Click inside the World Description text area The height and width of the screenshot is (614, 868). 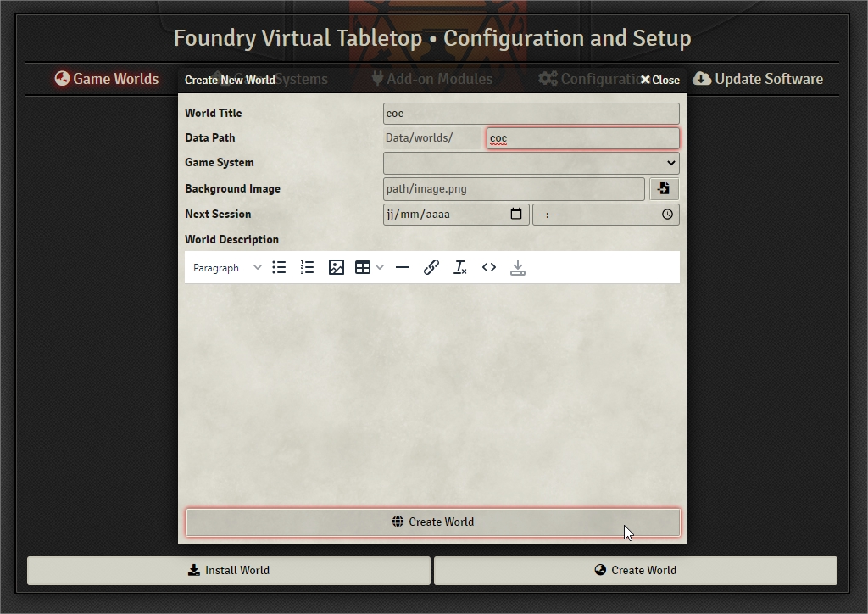(x=432, y=394)
